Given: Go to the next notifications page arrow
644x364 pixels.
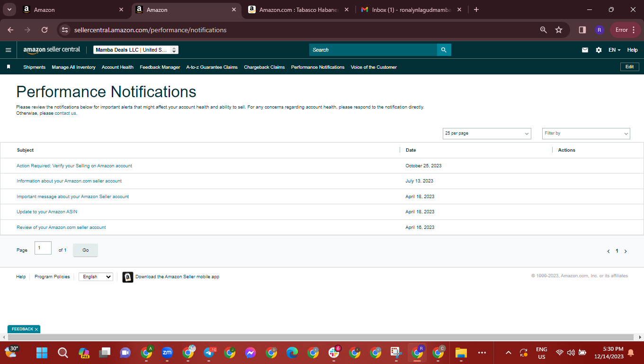Looking at the screenshot, I should (626, 251).
